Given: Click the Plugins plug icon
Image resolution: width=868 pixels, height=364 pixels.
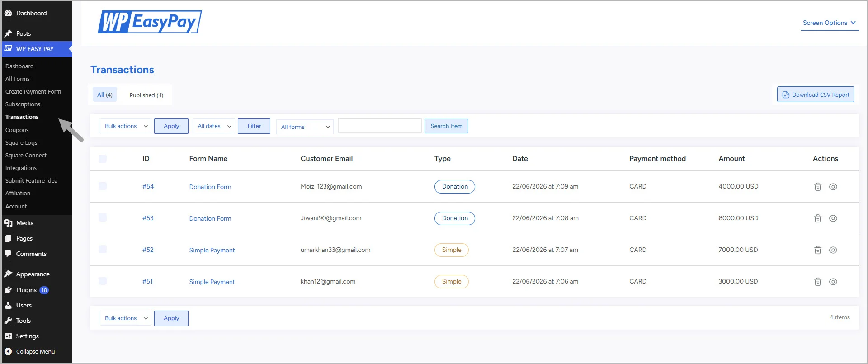Looking at the screenshot, I should 8,290.
